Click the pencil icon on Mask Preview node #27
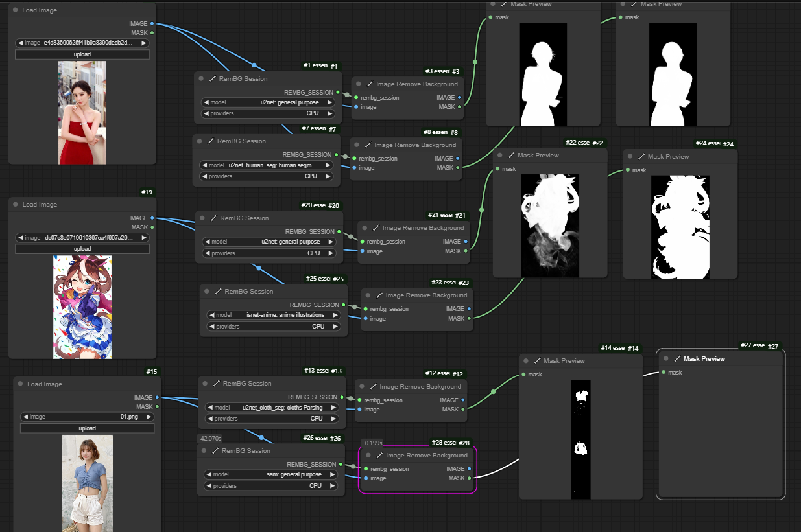 click(676, 358)
